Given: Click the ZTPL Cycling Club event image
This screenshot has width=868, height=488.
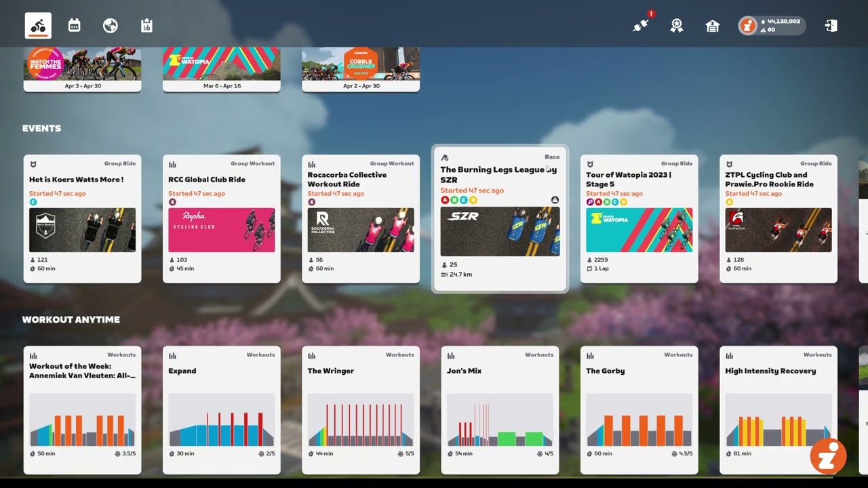Looking at the screenshot, I should [778, 230].
